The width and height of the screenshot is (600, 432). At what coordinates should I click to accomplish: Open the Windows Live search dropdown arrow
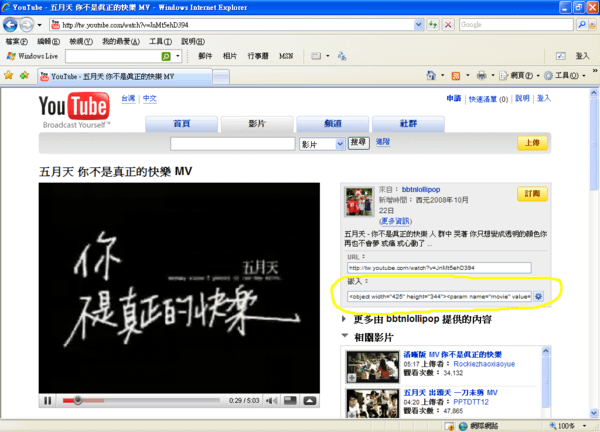(x=178, y=56)
